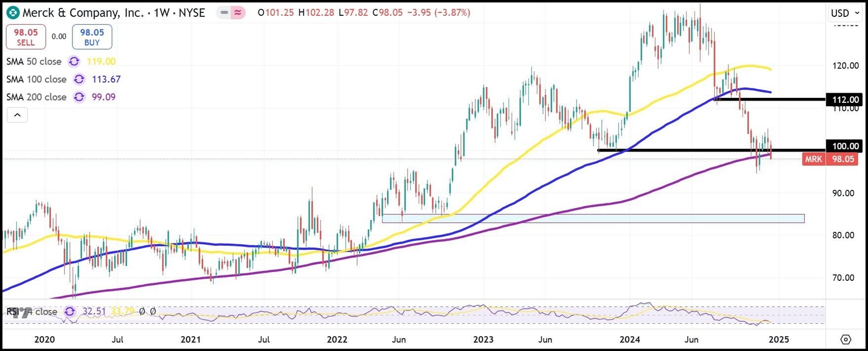The image size is (868, 351).
Task: Collapse the indicator legend with chevron
Action: click(x=17, y=115)
